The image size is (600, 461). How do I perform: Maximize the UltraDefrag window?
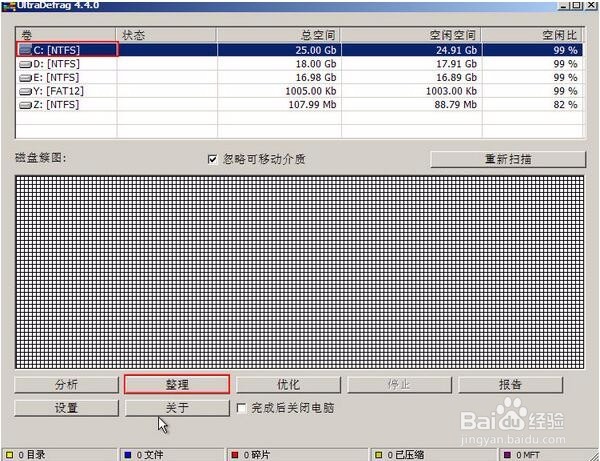click(577, 5)
